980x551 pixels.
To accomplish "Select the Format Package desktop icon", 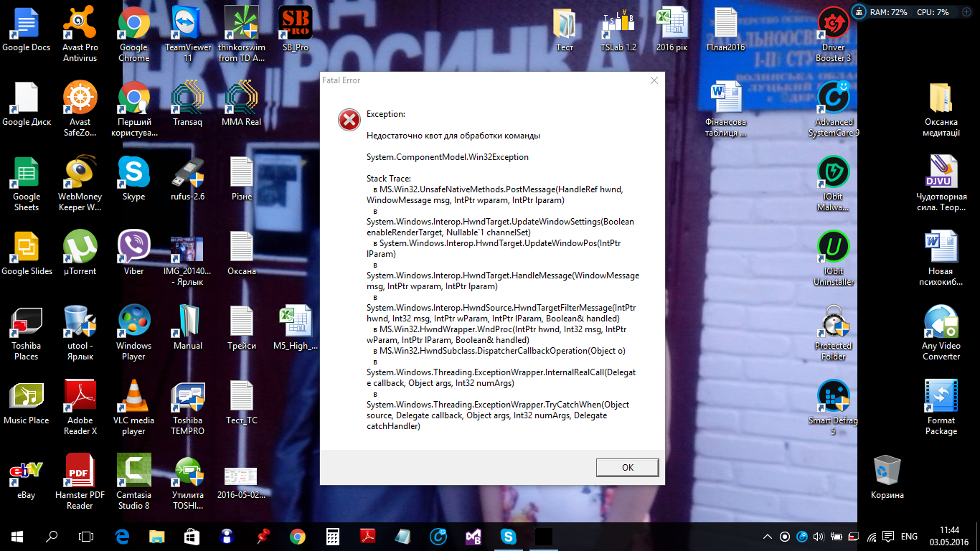I will pos(941,407).
